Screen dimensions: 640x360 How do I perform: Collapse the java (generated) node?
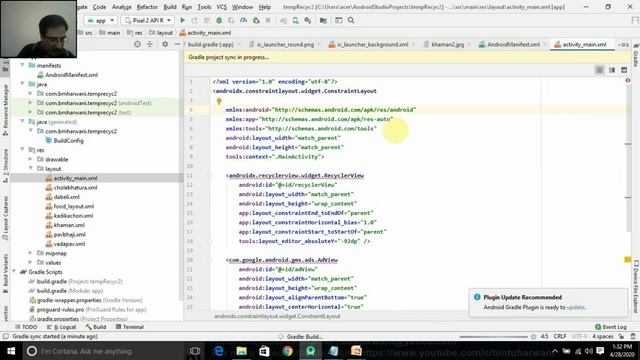pyautogui.click(x=22, y=122)
